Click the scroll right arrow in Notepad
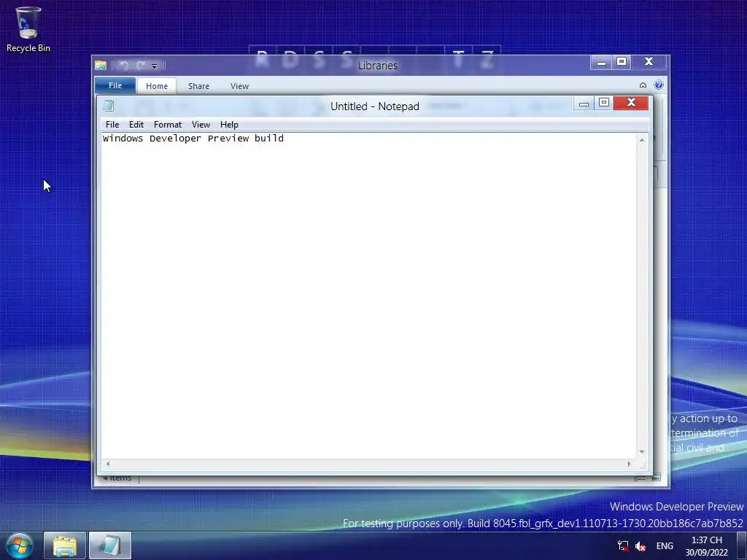 tap(629, 464)
